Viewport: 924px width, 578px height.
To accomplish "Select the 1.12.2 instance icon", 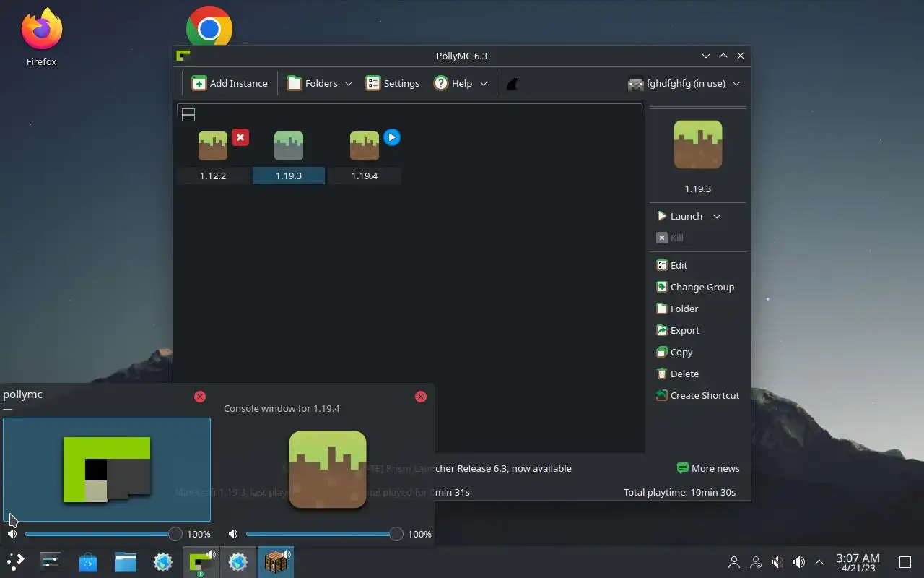I will coord(213,146).
